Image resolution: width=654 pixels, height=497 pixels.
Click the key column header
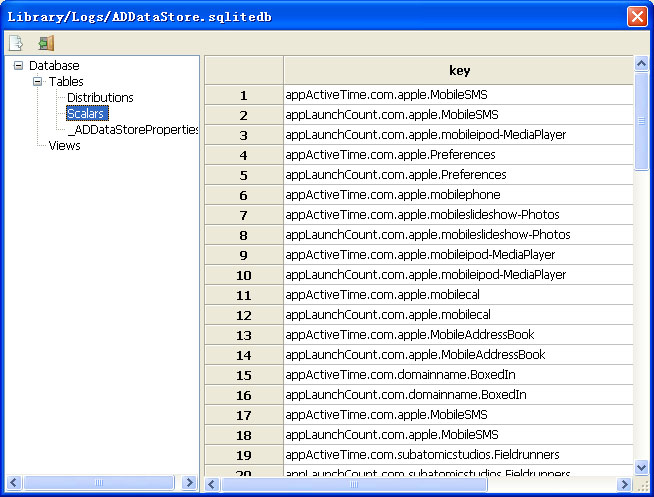[459, 70]
